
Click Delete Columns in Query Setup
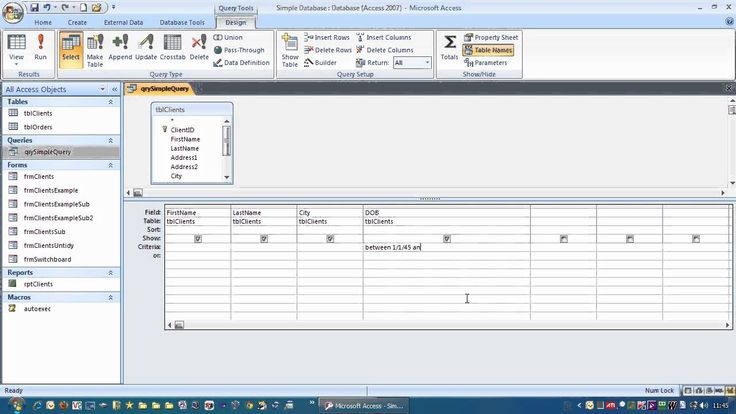(384, 50)
